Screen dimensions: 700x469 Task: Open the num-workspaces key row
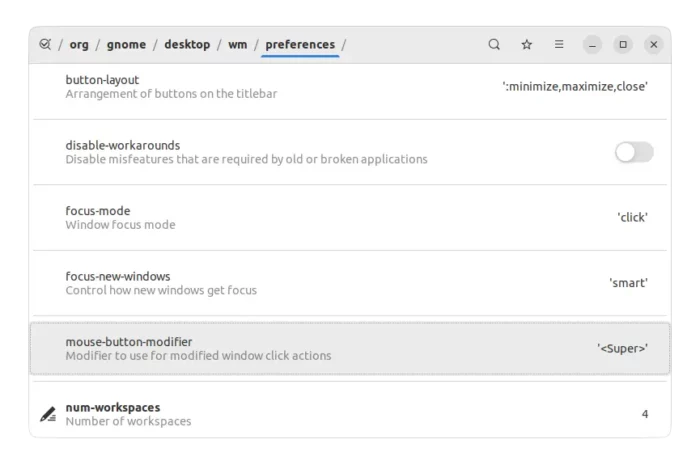(x=350, y=414)
